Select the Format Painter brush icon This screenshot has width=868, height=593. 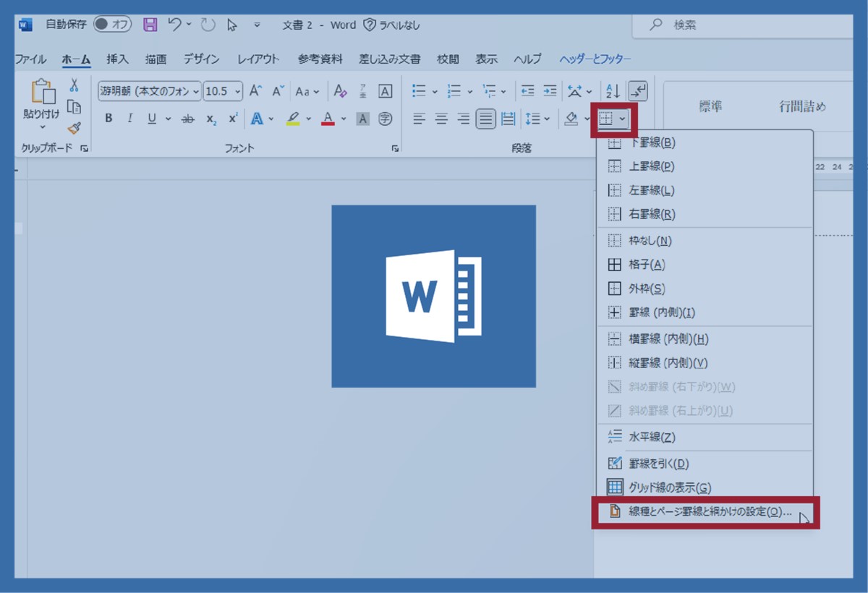[74, 128]
